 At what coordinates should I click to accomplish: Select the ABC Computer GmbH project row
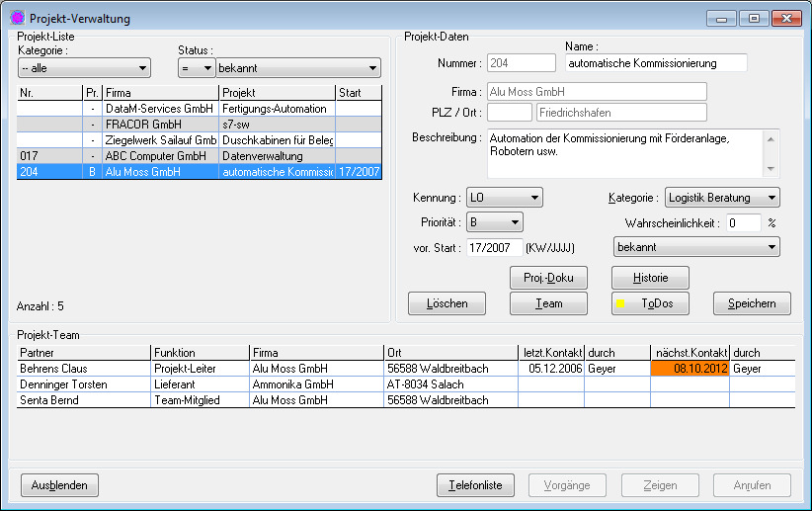(158, 155)
